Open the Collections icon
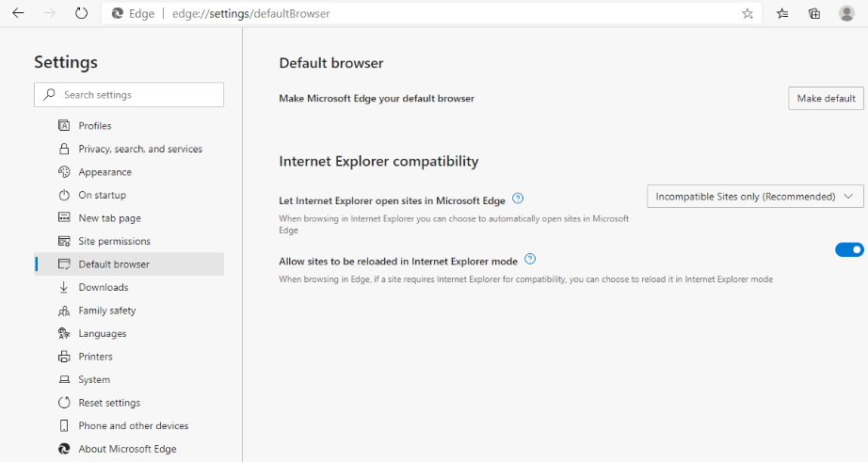The width and height of the screenshot is (868, 462). (x=814, y=14)
